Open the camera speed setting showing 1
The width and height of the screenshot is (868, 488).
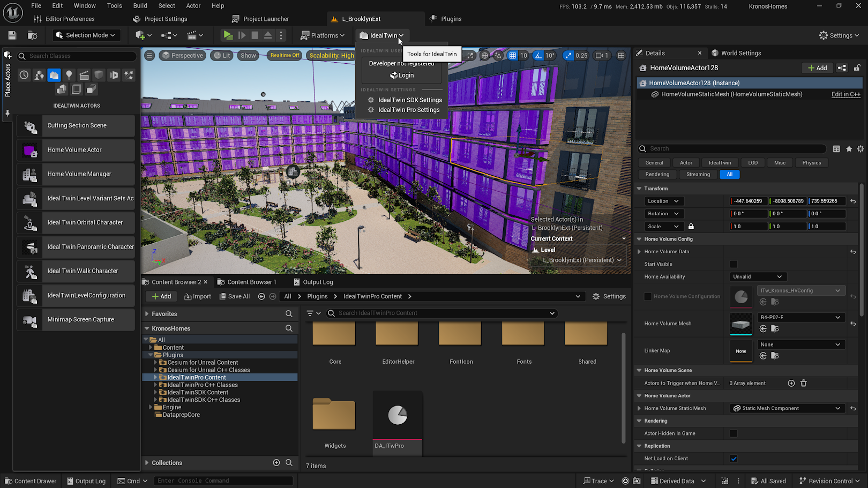click(602, 55)
